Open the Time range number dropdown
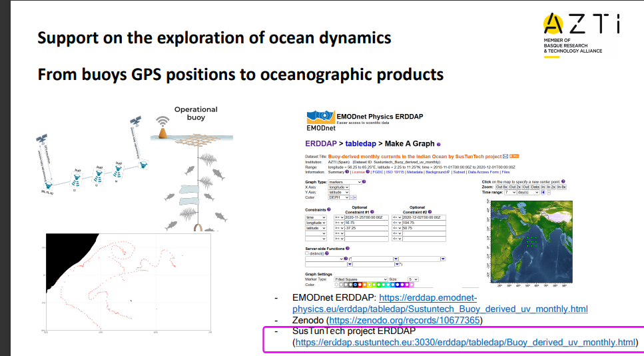This screenshot has height=356, width=644. [x=510, y=193]
